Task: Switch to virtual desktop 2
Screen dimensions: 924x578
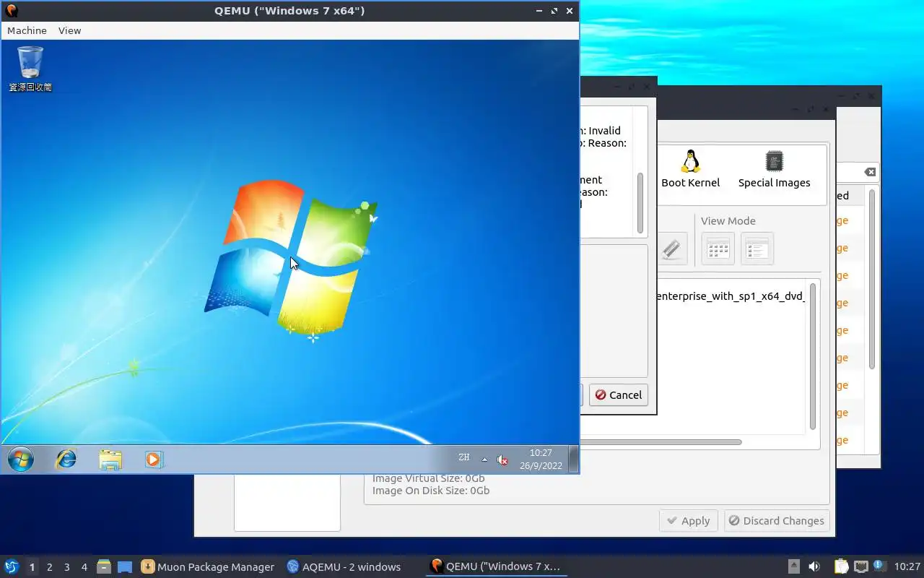Action: click(x=49, y=567)
